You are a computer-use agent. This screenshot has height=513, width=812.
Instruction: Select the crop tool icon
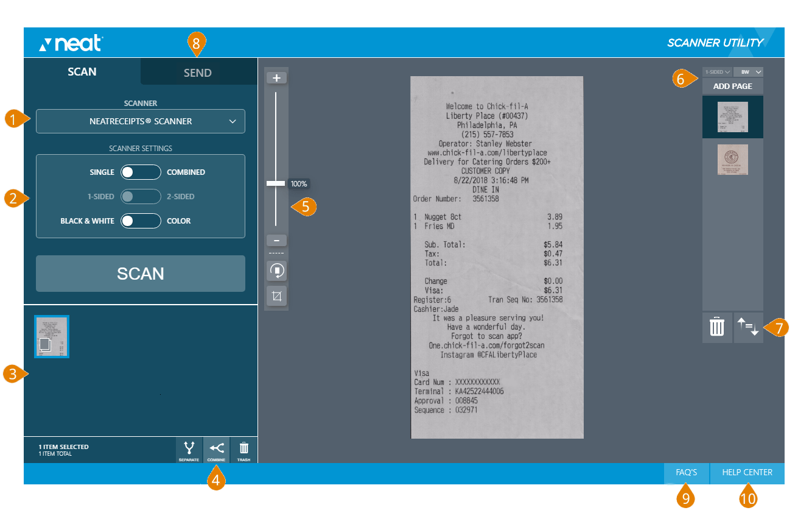tap(276, 296)
